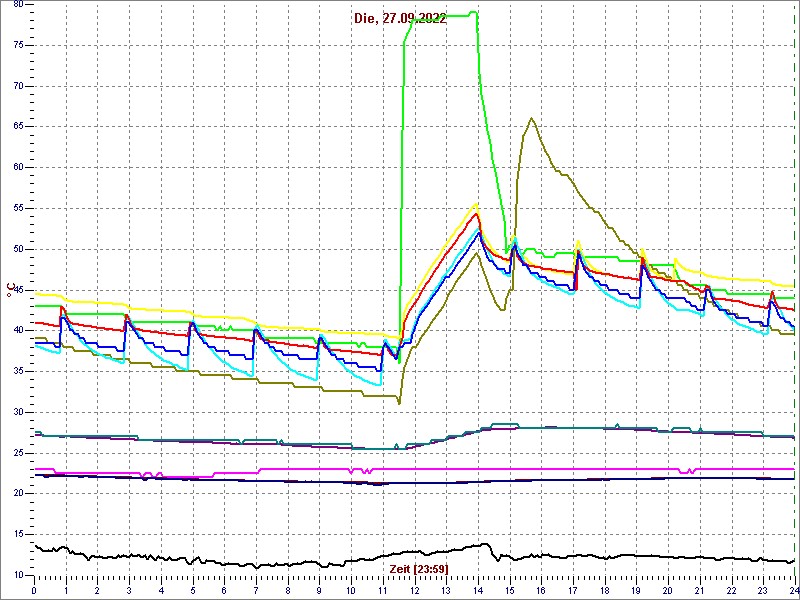Select the '65' temperature axis label

click(18, 127)
